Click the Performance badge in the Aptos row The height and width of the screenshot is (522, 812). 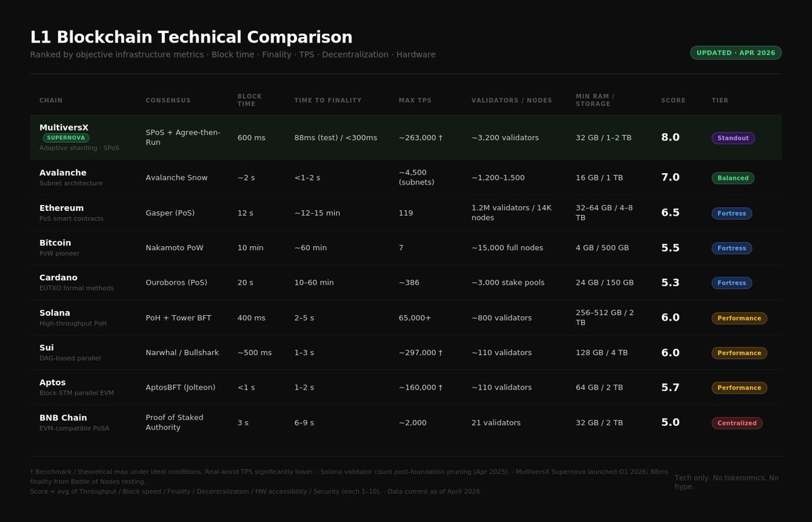[x=739, y=388]
